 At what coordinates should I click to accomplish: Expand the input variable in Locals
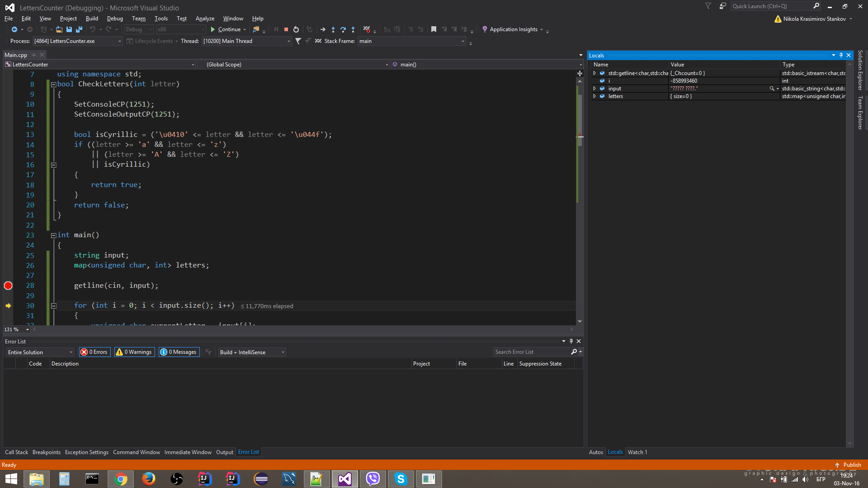[x=594, y=89]
